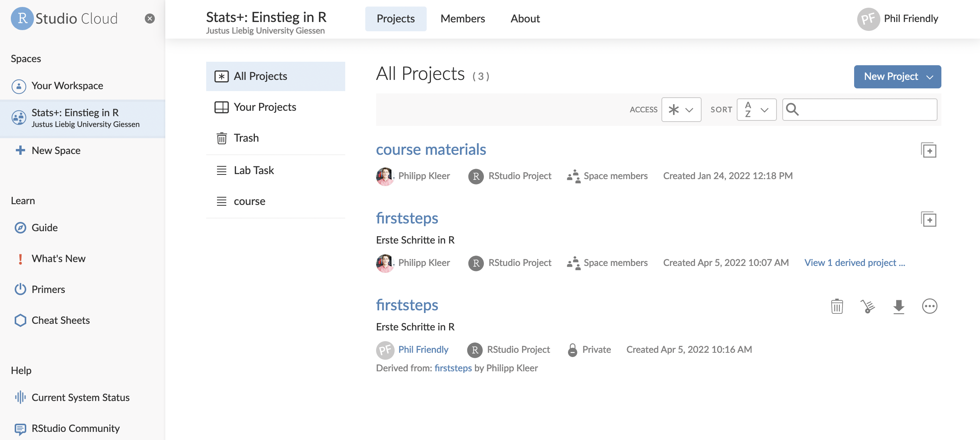Click the Lab Task list icon
This screenshot has width=980, height=440.
[x=222, y=170]
